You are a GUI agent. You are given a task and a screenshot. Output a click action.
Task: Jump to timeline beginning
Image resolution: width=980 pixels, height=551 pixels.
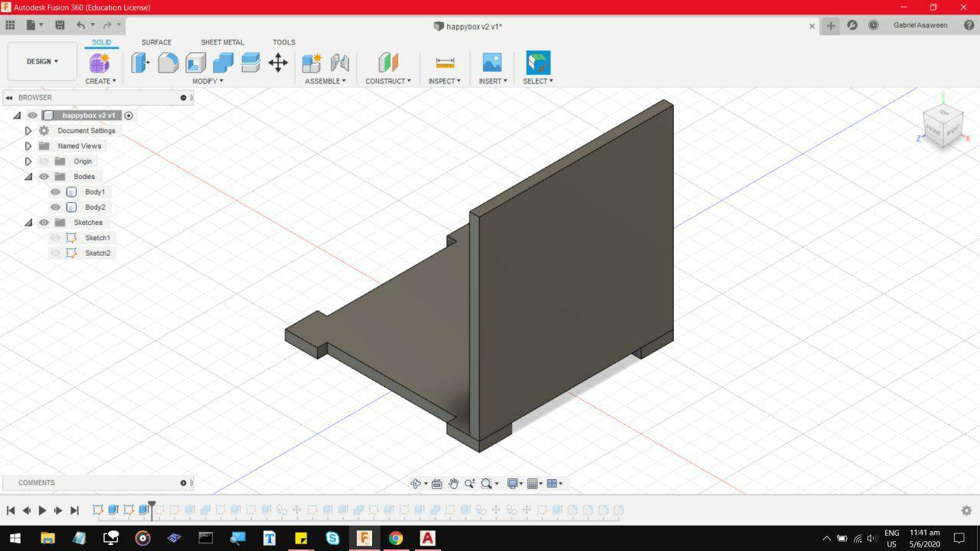pyautogui.click(x=11, y=510)
